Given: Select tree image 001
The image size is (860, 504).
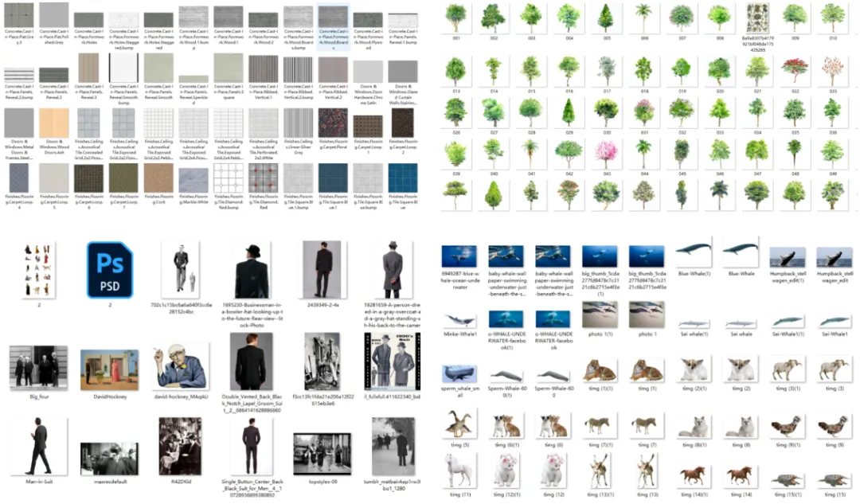Looking at the screenshot, I should pos(455,18).
